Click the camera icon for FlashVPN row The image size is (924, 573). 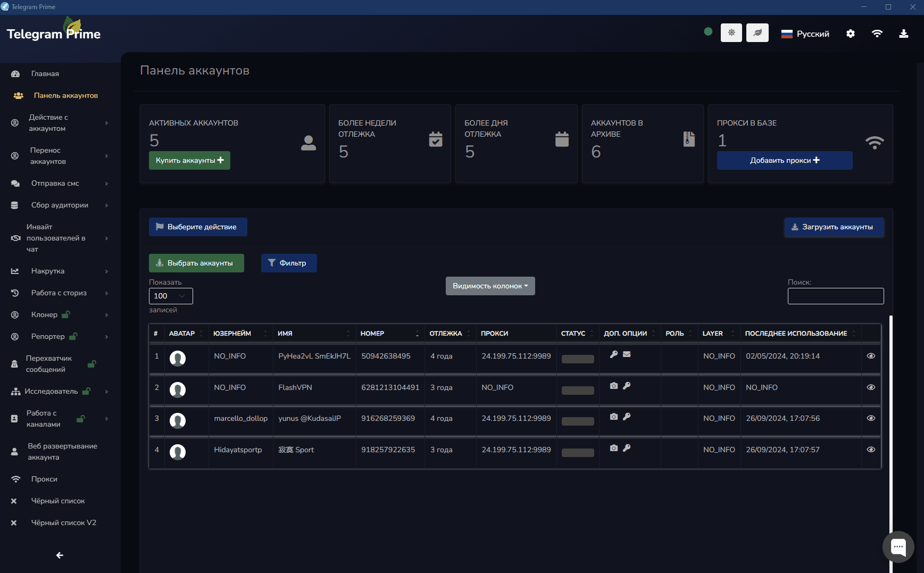click(x=614, y=386)
